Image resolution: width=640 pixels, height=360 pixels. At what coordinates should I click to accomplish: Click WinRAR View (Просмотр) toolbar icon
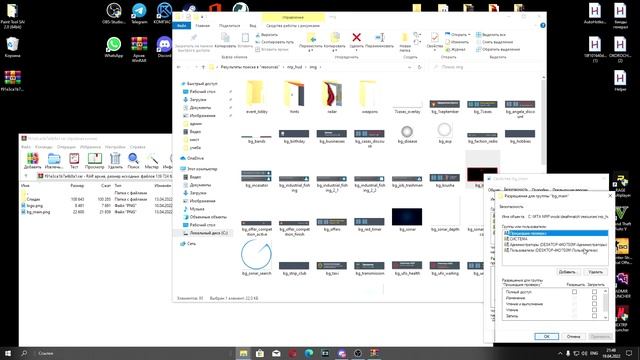click(95, 158)
